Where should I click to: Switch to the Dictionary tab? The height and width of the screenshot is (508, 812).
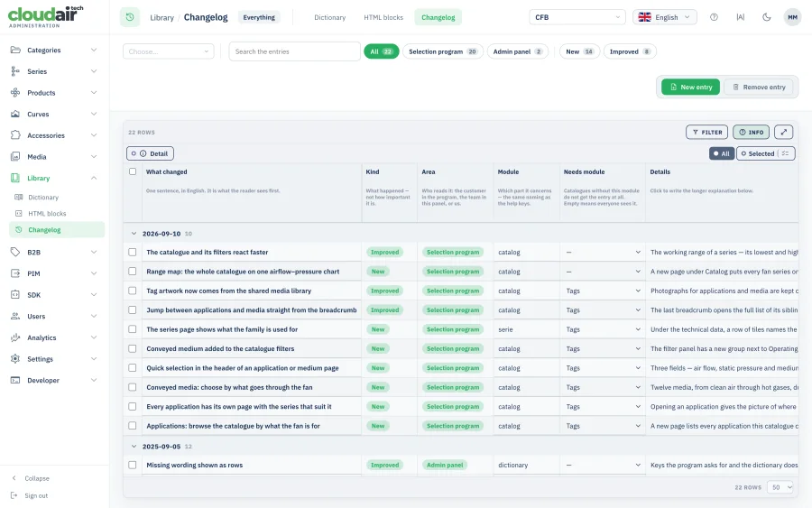[x=330, y=17]
